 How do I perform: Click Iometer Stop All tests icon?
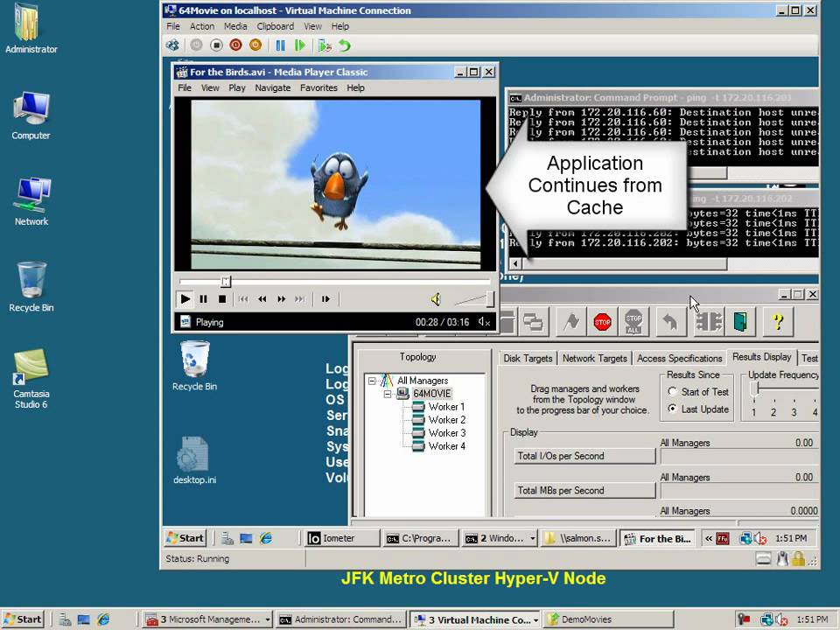coord(633,322)
